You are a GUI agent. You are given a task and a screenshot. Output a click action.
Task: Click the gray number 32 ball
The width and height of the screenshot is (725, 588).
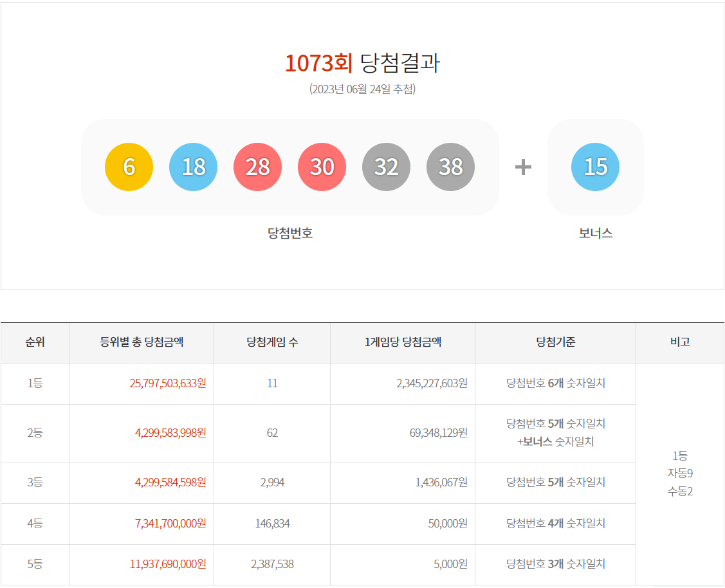pyautogui.click(x=386, y=167)
